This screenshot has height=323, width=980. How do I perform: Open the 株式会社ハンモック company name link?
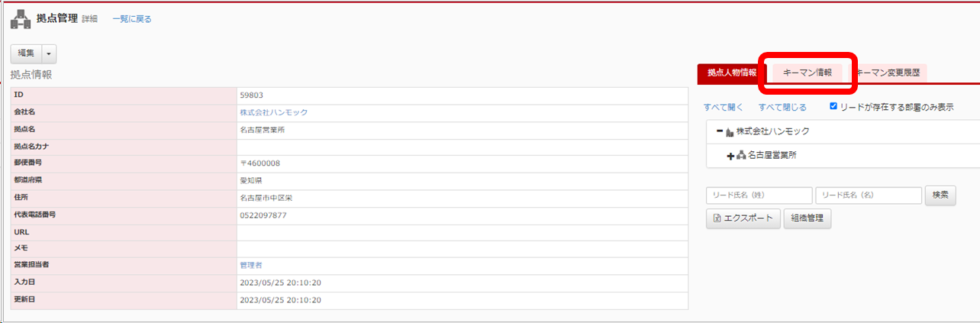[273, 112]
